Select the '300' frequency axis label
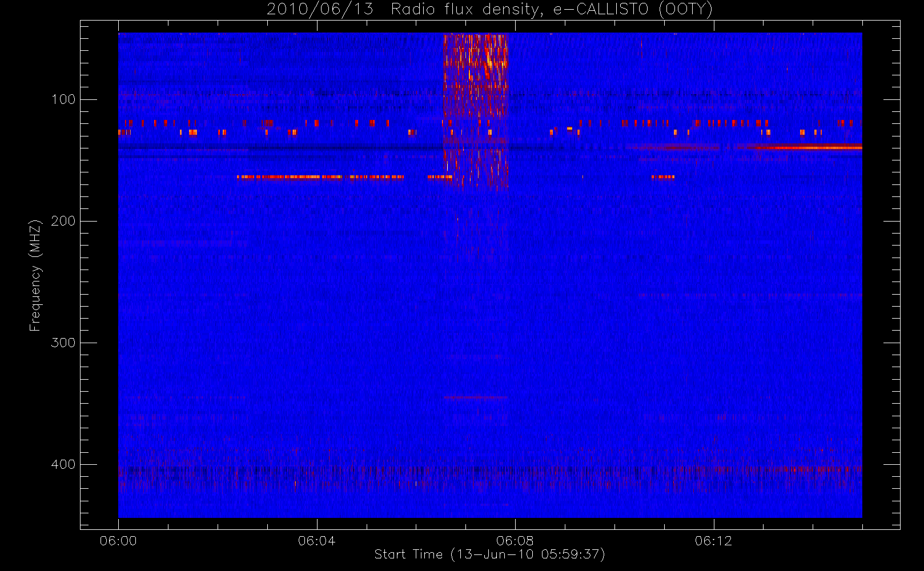This screenshot has width=924, height=571. tap(63, 343)
